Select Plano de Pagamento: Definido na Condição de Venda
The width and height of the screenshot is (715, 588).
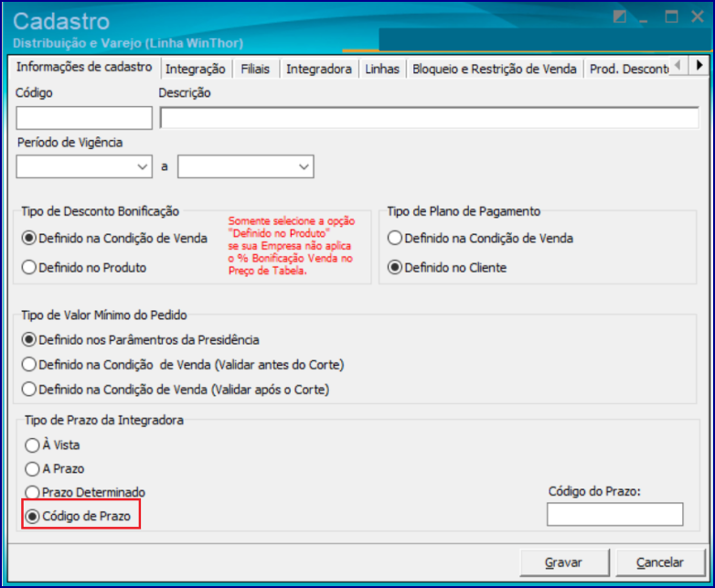[480, 238]
